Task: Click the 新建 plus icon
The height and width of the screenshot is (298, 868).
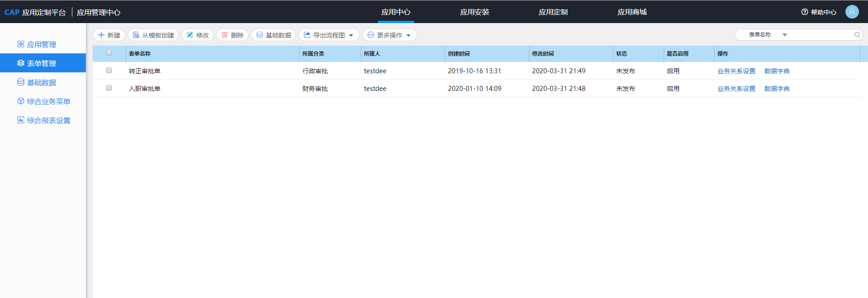Action: pyautogui.click(x=101, y=35)
